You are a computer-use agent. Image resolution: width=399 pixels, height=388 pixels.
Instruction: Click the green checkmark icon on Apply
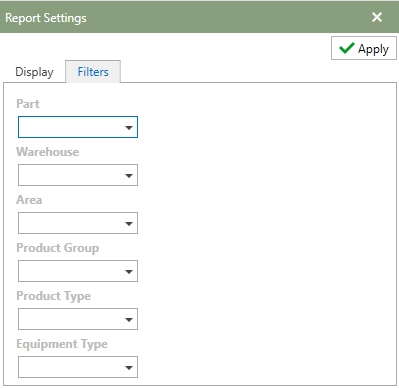pyautogui.click(x=347, y=48)
